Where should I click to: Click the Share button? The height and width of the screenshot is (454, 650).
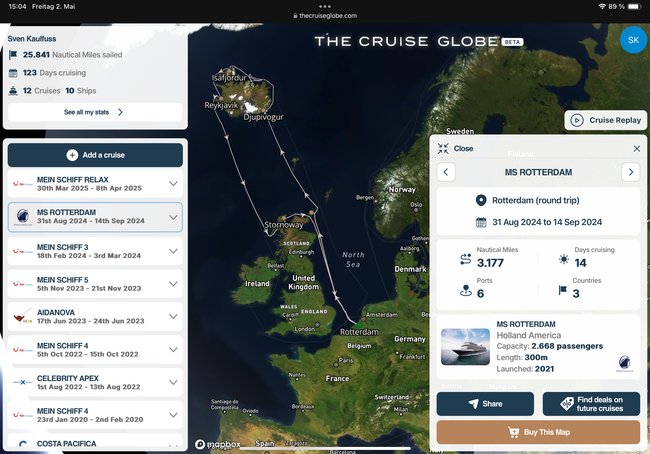[x=485, y=404]
